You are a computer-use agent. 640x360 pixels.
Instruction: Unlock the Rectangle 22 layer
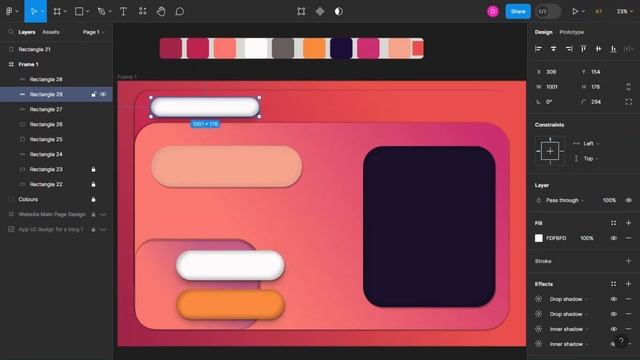point(93,184)
